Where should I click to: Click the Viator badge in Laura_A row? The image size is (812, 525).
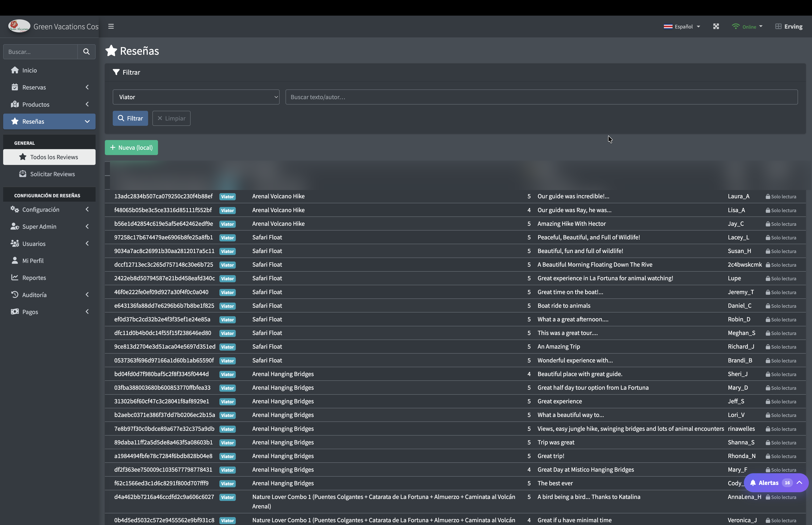click(x=227, y=196)
